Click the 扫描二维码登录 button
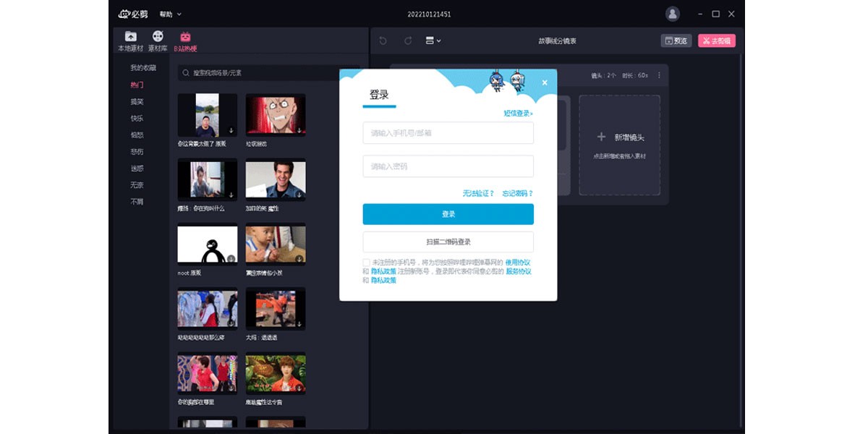The image size is (868, 434). click(x=448, y=242)
